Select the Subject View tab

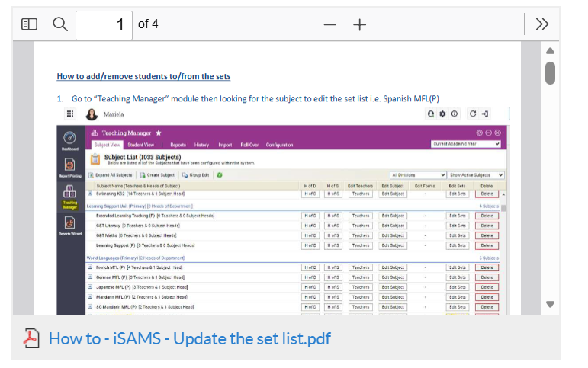[x=107, y=145]
